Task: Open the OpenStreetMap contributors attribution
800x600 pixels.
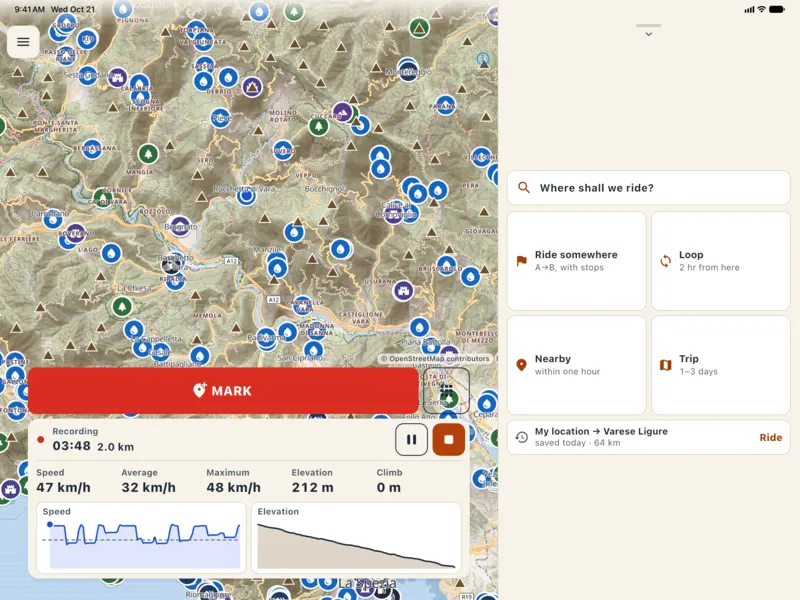Action: (435, 359)
